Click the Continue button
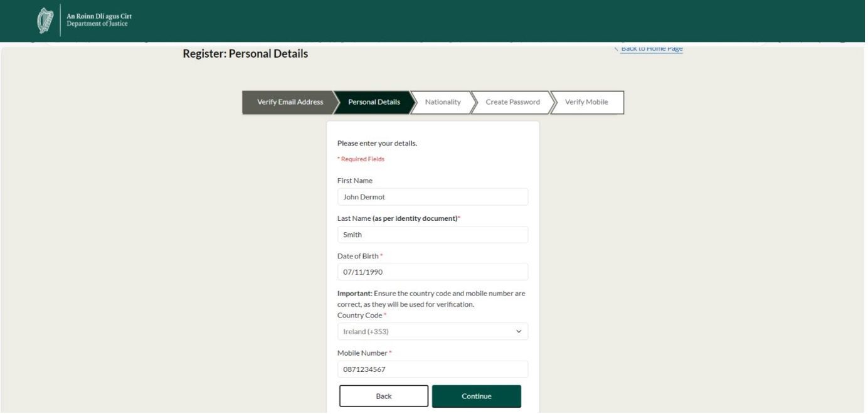Image resolution: width=868 pixels, height=414 pixels. [x=476, y=396]
